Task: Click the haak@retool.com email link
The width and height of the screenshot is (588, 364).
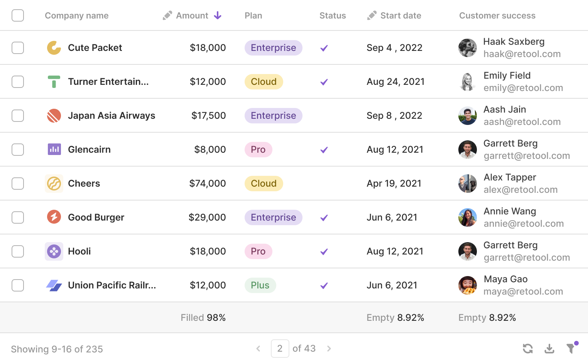Action: pos(522,54)
